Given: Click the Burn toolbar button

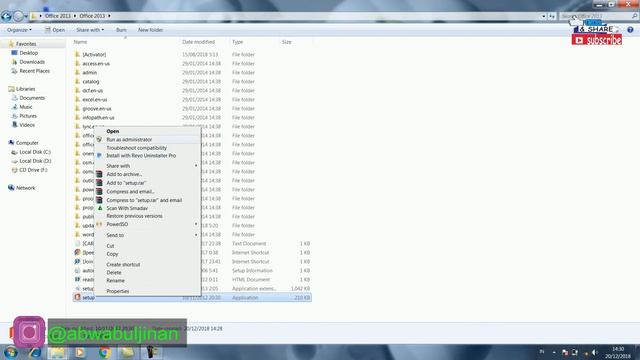Looking at the screenshot, I should [121, 30].
